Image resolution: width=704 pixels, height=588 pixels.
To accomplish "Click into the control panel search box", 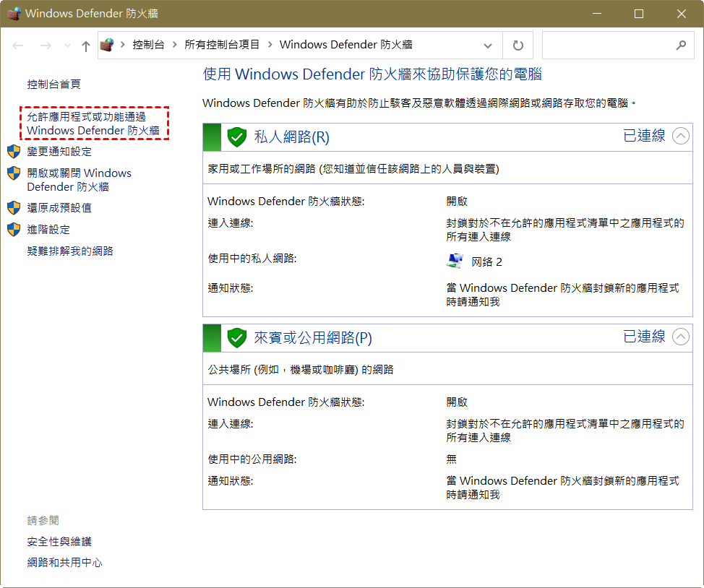I will click(607, 46).
